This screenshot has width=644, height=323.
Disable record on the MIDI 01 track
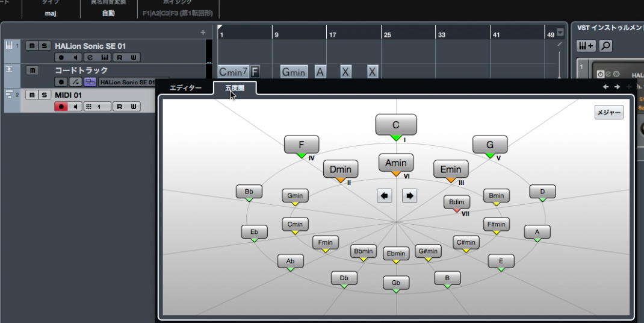(x=61, y=107)
